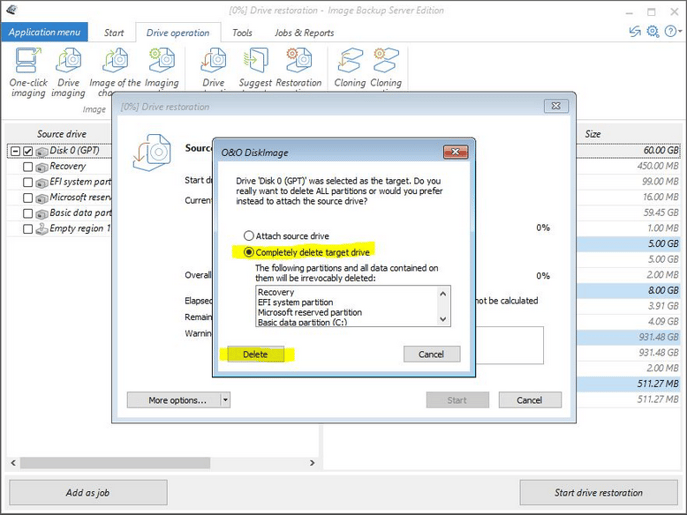687x515 pixels.
Task: Click the Source drive column header
Action: click(61, 134)
